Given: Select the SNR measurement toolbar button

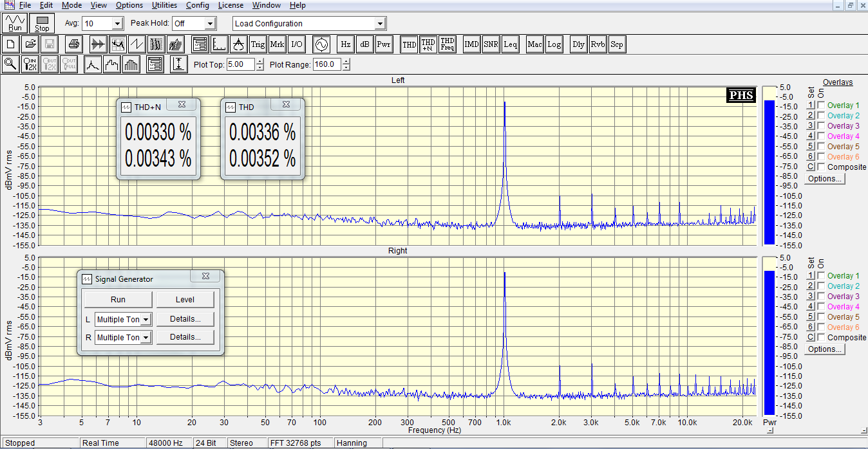Looking at the screenshot, I should point(491,44).
